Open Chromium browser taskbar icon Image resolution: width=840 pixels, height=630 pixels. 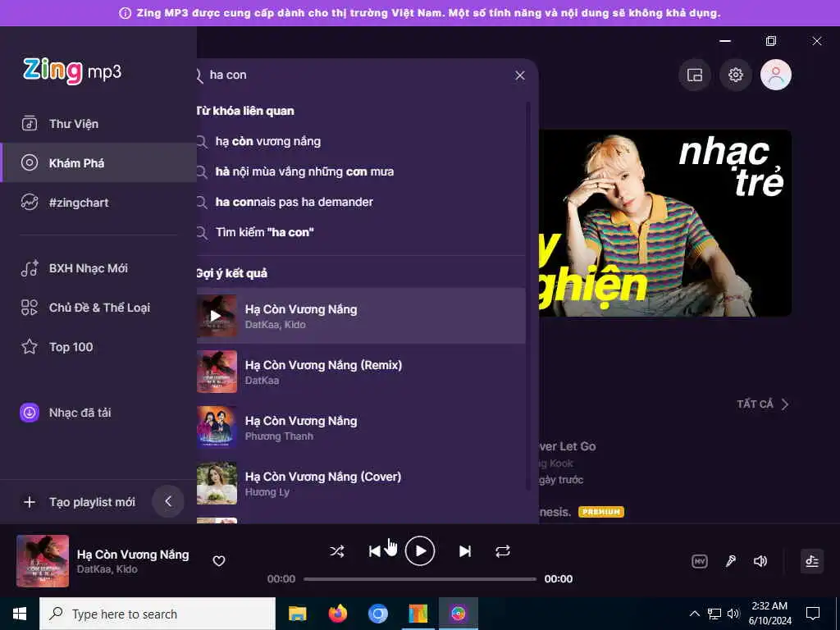[x=377, y=614]
